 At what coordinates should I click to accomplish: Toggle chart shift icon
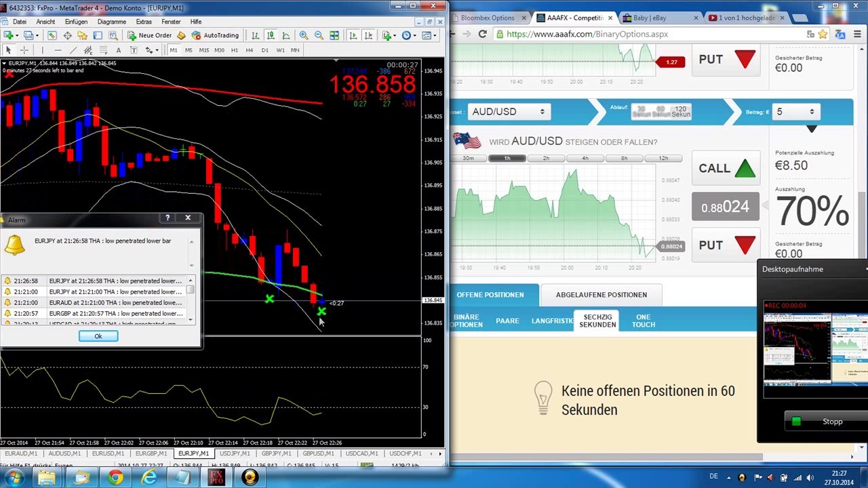pyautogui.click(x=368, y=35)
